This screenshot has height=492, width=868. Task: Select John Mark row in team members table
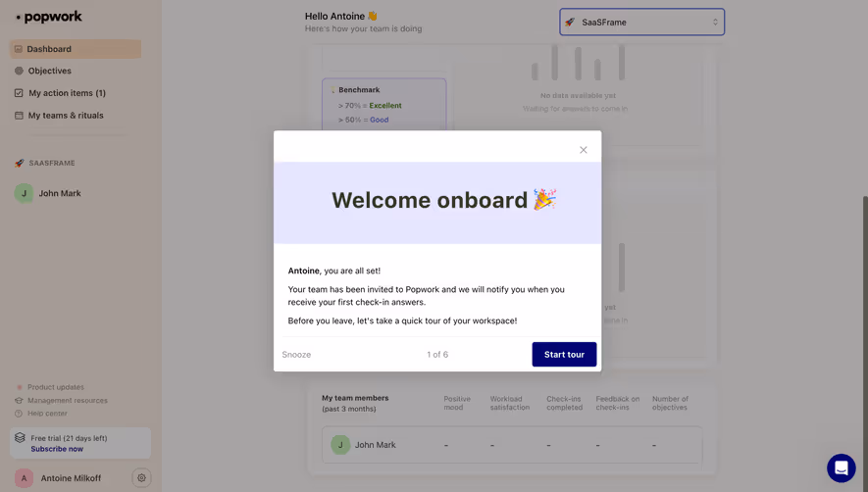[512, 444]
